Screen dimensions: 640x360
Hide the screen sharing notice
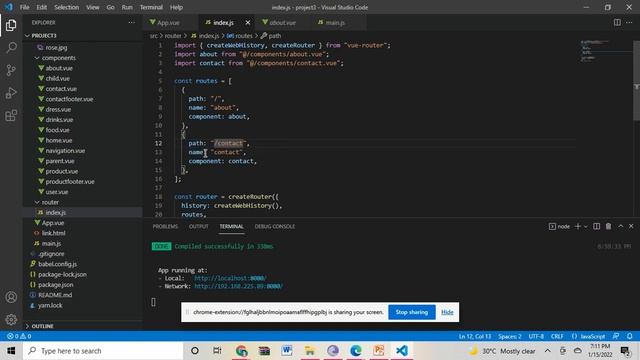[447, 312]
